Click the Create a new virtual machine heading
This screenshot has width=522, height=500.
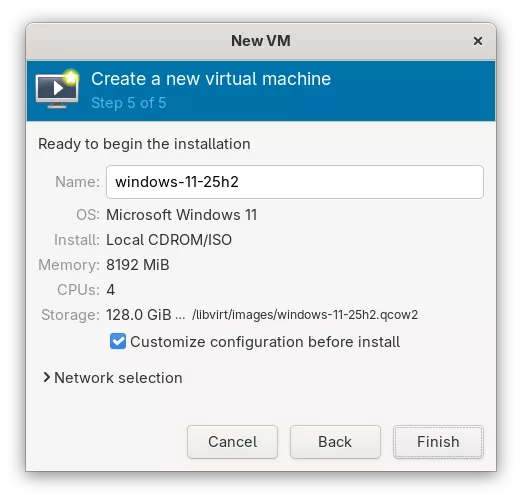(211, 79)
